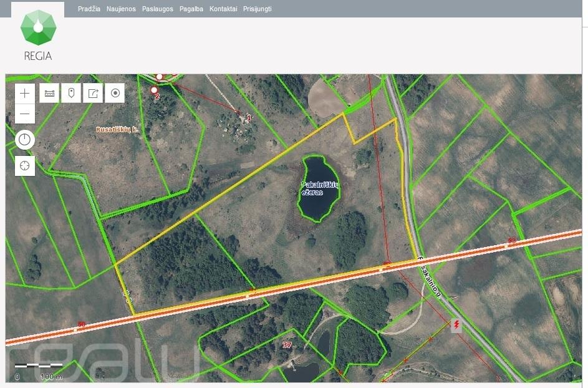Activate the place marker pin tool
The height and width of the screenshot is (388, 588).
(71, 93)
